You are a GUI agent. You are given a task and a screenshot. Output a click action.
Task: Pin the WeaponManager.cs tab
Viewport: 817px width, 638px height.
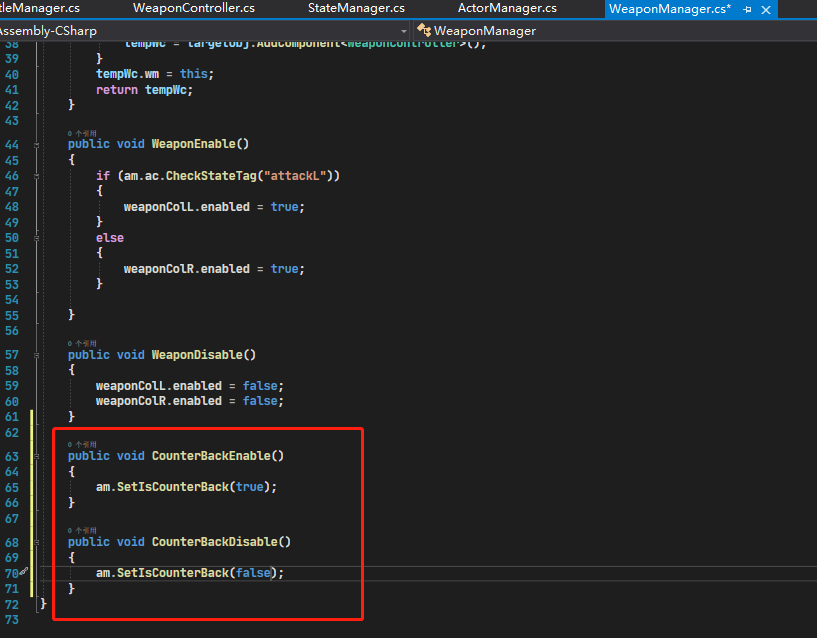(x=747, y=9)
